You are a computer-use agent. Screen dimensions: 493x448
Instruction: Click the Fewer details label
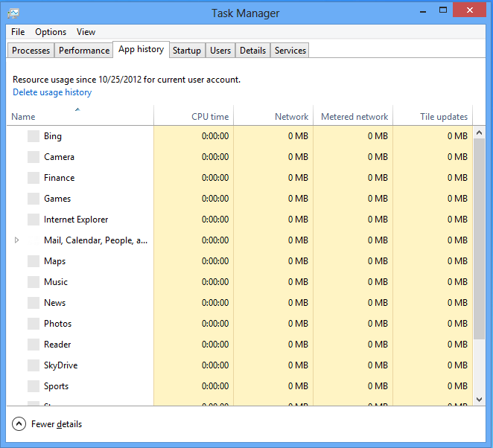point(57,424)
